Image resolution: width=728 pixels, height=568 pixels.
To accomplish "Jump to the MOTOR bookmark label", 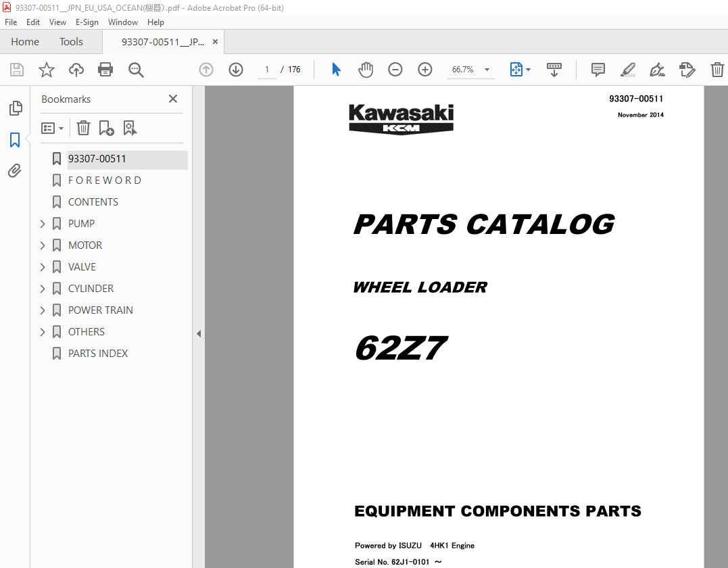I will [85, 245].
